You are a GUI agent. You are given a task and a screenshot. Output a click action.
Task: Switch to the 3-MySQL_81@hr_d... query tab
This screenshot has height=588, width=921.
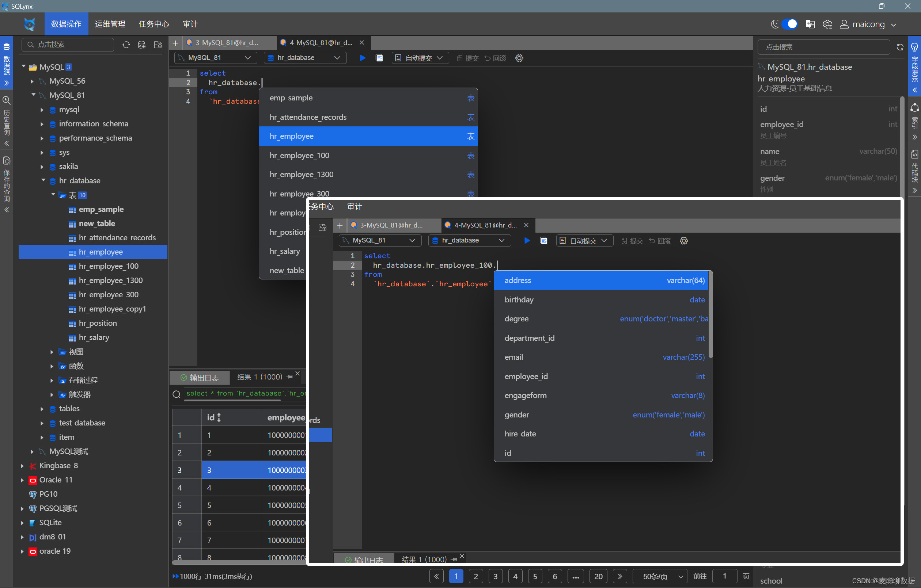(x=227, y=42)
